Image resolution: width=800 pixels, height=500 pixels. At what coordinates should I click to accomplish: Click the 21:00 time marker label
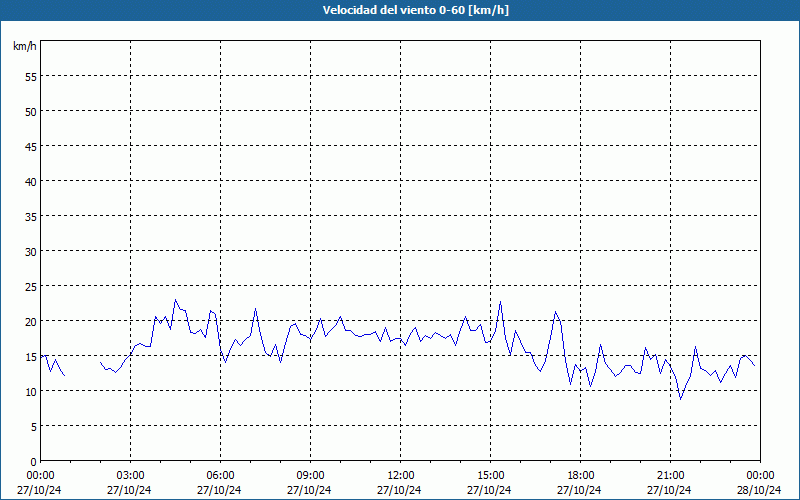pos(670,475)
